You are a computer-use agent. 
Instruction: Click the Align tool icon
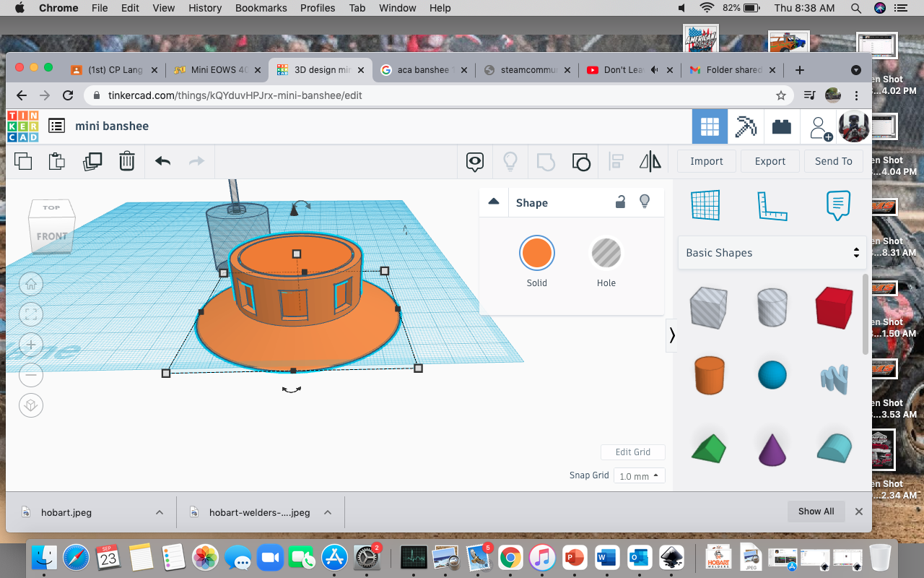tap(616, 161)
